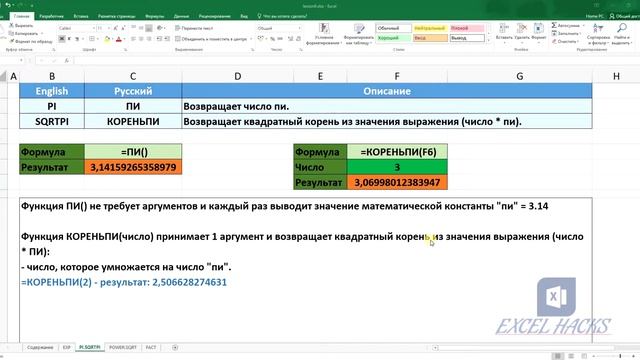
Task: Open the FACT sheet tab
Action: (151, 347)
